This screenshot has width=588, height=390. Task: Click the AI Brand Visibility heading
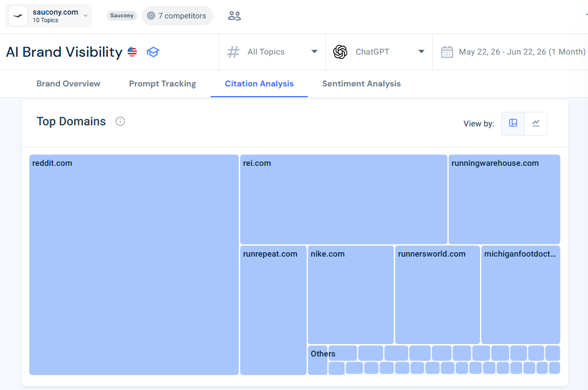pos(64,52)
